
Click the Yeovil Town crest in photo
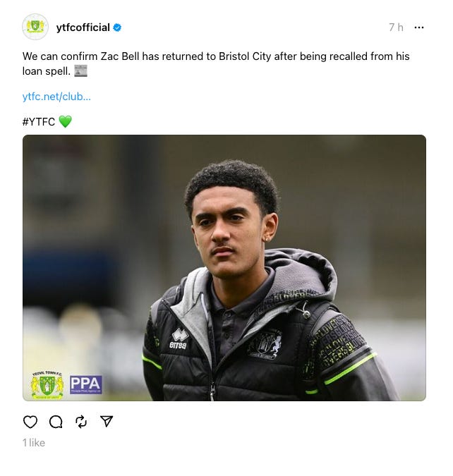(47, 385)
